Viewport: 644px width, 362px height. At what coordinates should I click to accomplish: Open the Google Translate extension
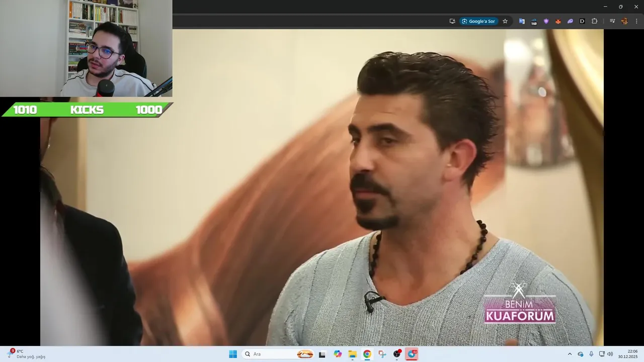coord(522,21)
